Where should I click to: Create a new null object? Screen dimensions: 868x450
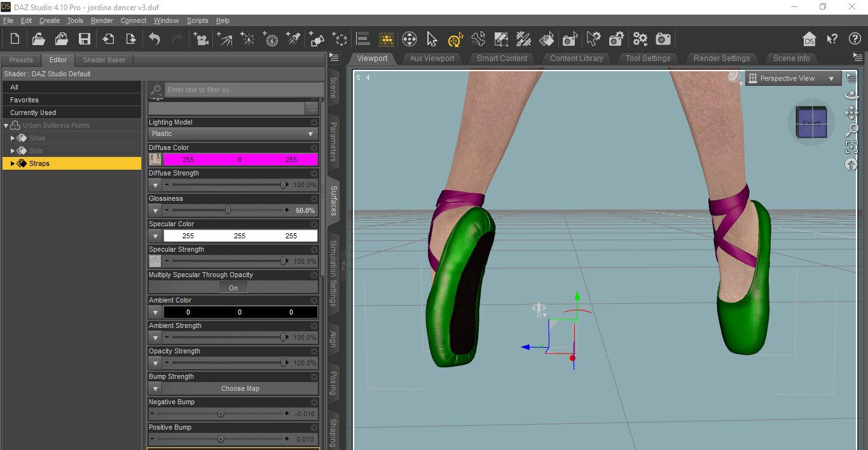pos(340,39)
